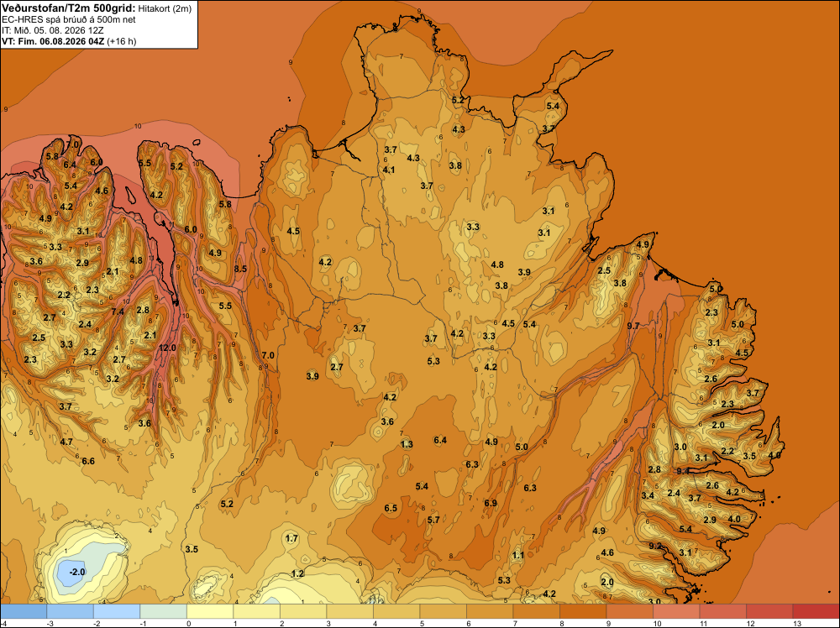Viewport: 840px width, 628px height.
Task: Select the VT valid time line in header
Action: coord(69,41)
